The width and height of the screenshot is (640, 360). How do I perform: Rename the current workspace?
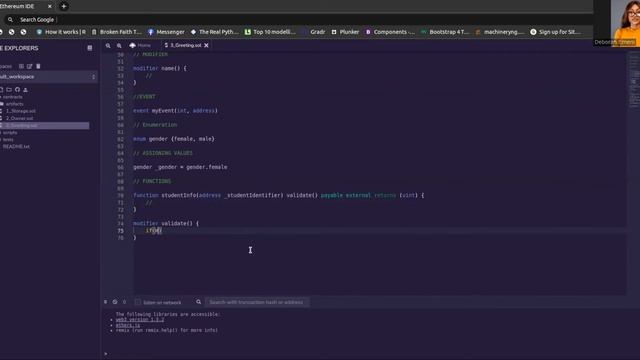coord(29,66)
